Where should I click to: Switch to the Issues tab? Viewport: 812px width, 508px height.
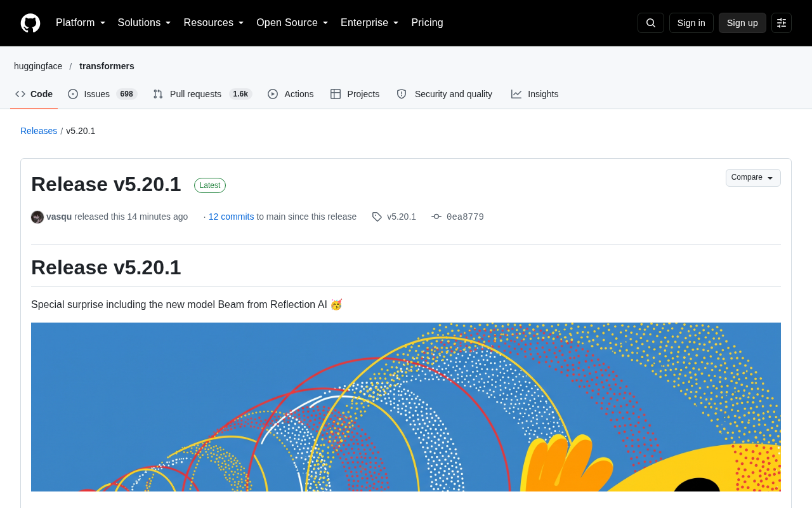click(x=103, y=94)
